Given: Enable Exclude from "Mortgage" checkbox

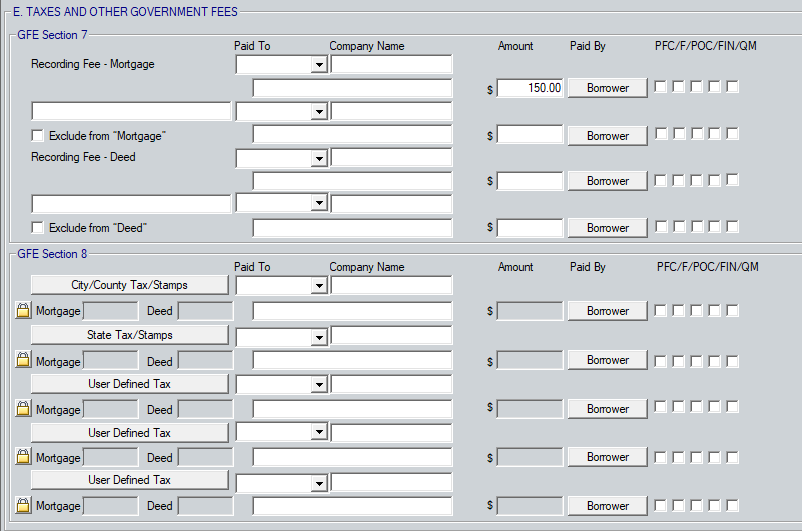Looking at the screenshot, I should coord(38,135).
